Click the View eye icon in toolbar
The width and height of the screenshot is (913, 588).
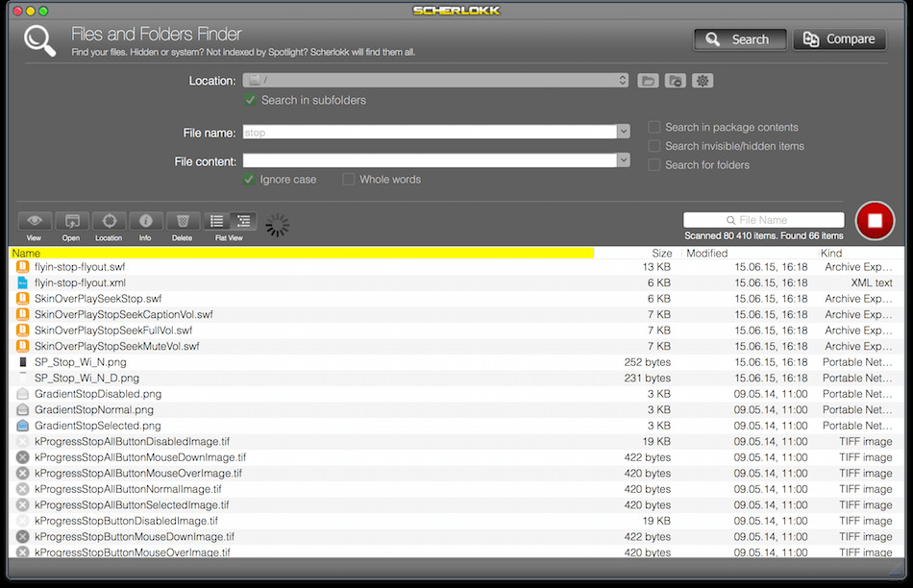pos(35,221)
